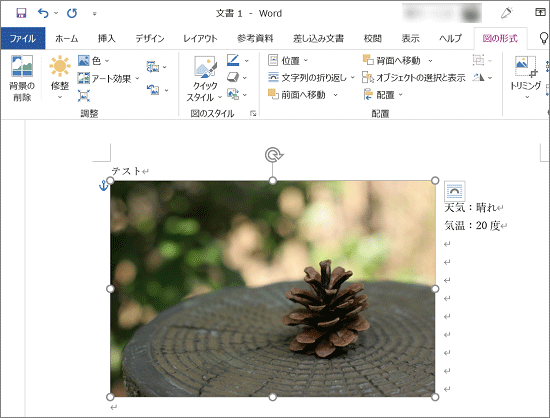This screenshot has height=418, width=550.
Task: Click the picture border pen icon
Action: pos(233,60)
